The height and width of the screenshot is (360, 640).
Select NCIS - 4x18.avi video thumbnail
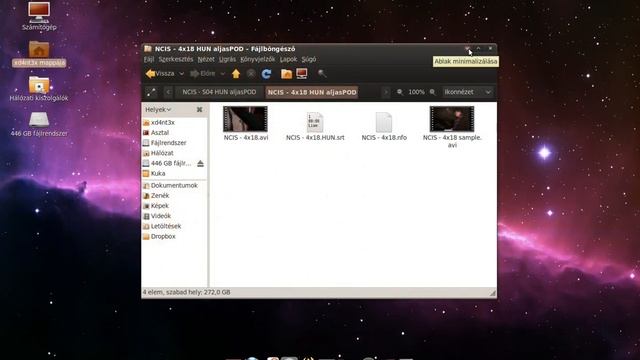click(245, 119)
